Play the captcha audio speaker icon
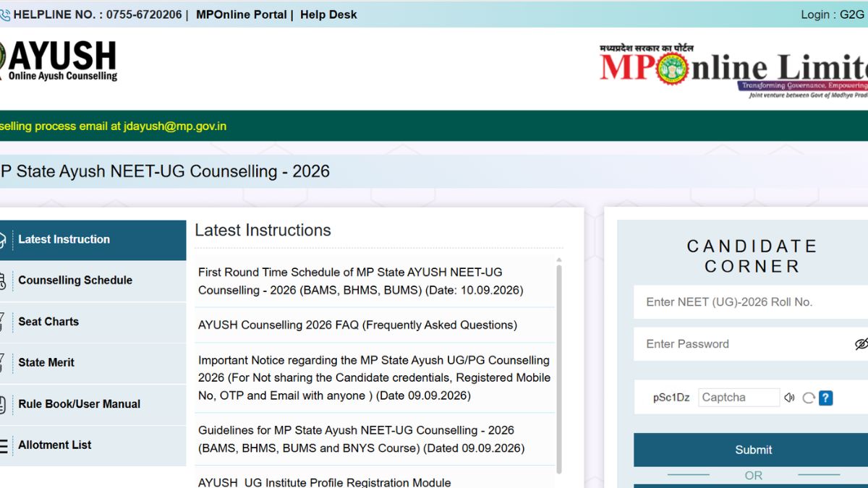 coord(789,398)
